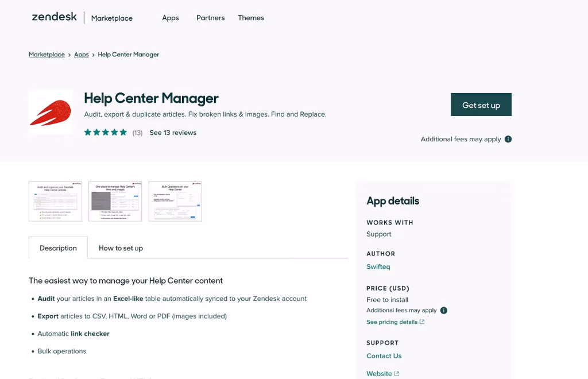Open the links and images screenshot thumbnail
Screen dimensions: 588x379
pos(115,202)
